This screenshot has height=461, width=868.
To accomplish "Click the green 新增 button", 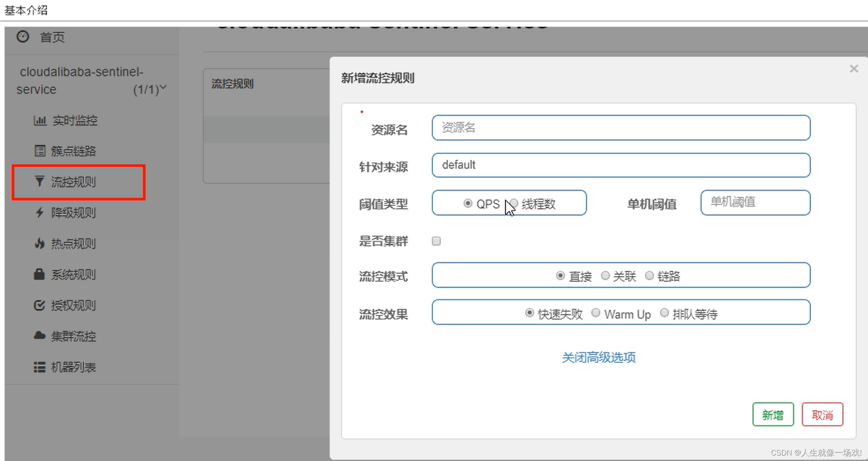I will click(x=773, y=415).
